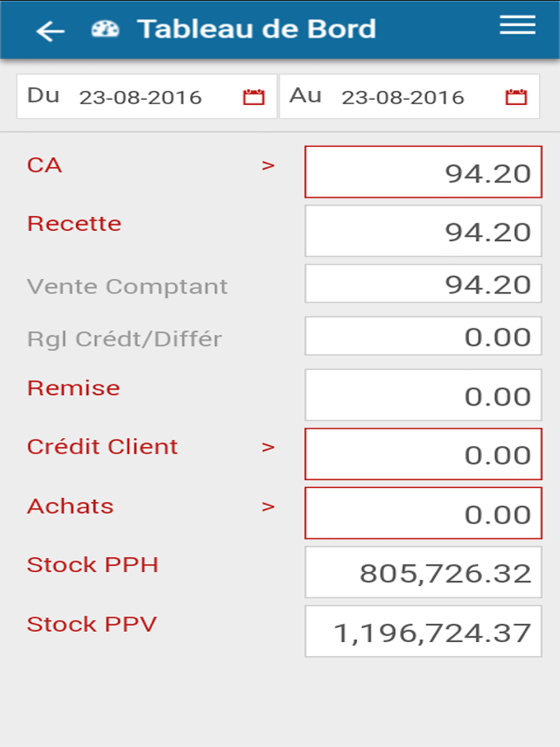The width and height of the screenshot is (560, 747).
Task: Click the Du label
Action: point(43,95)
